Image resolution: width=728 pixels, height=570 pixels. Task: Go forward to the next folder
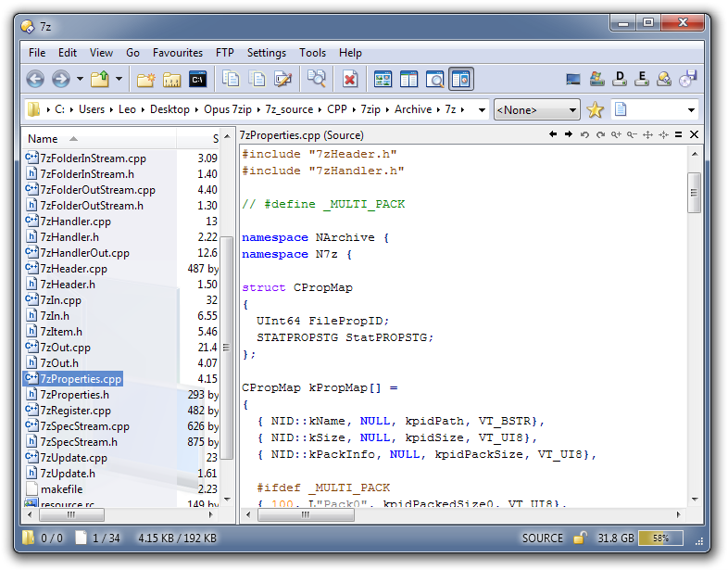click(x=61, y=79)
